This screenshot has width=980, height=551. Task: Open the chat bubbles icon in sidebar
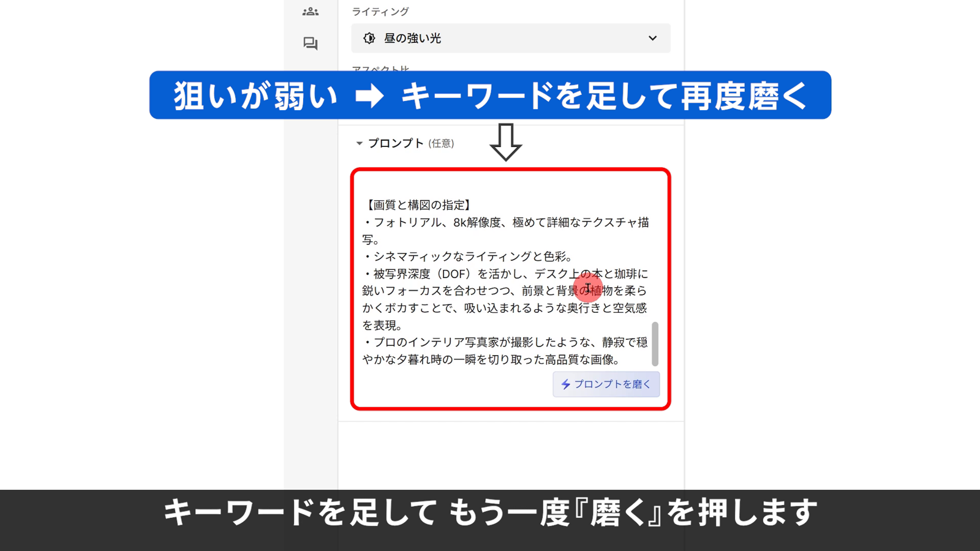(x=311, y=43)
